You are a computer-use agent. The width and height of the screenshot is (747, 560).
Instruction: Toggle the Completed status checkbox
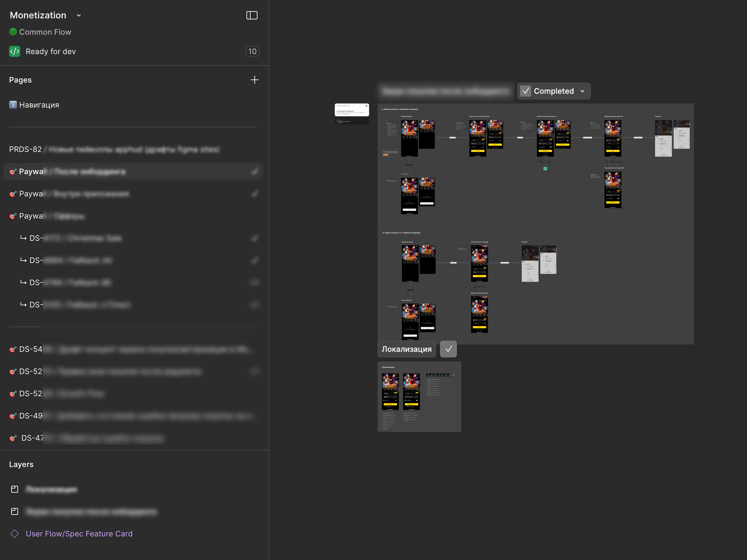[x=526, y=91]
